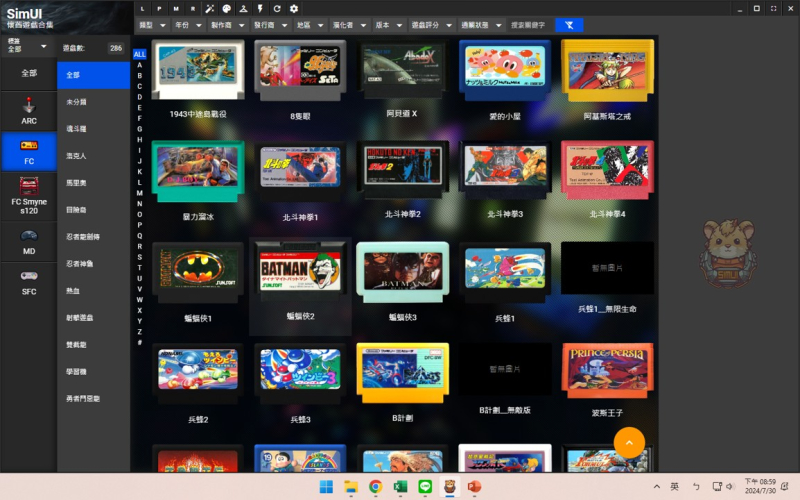Click the SimUI taskbar icon
This screenshot has height=500, width=800.
click(x=449, y=487)
